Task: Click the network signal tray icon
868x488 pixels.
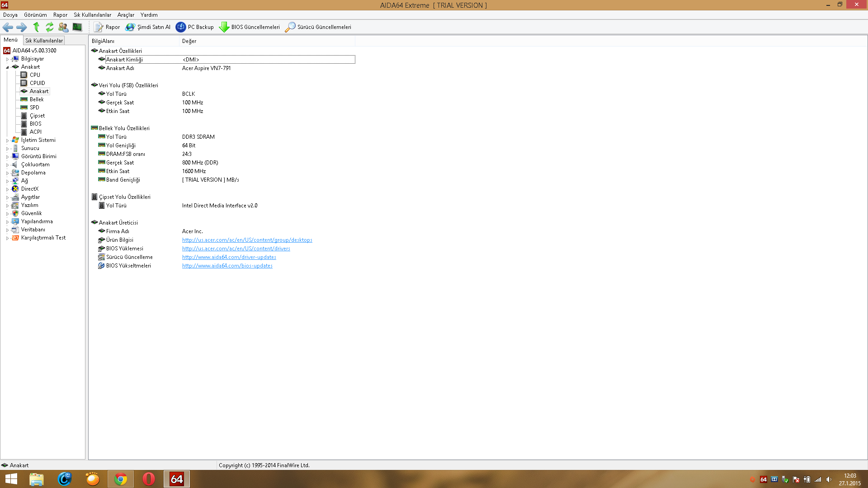Action: pos(818,479)
